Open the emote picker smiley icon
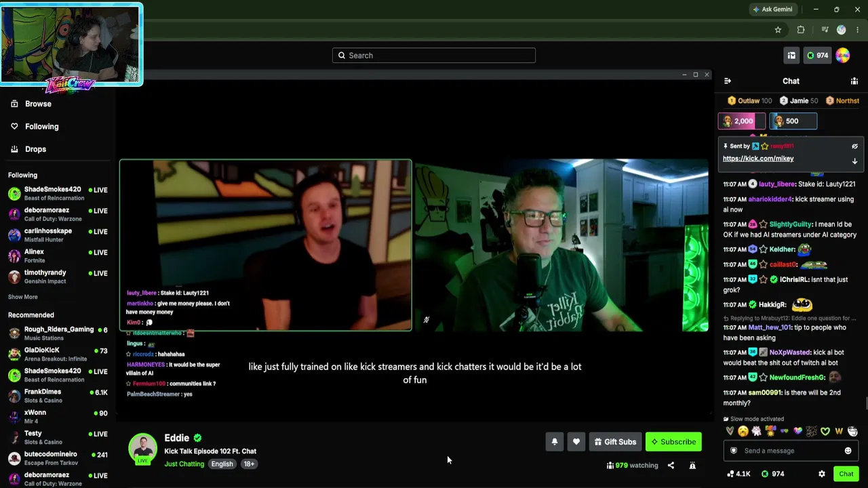The height and width of the screenshot is (488, 868). [x=848, y=451]
